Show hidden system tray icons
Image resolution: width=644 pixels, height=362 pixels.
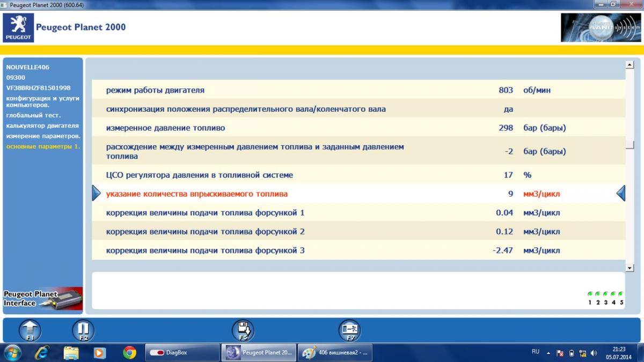(548, 353)
